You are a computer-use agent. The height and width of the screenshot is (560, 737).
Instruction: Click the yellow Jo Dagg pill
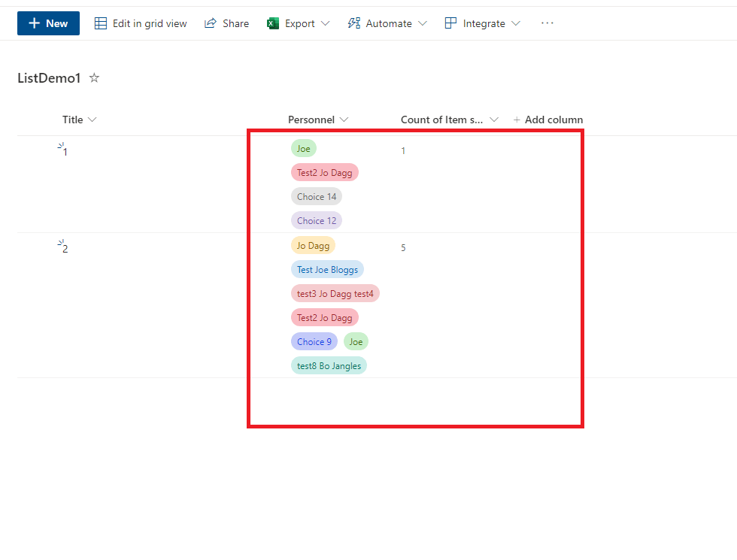point(313,245)
